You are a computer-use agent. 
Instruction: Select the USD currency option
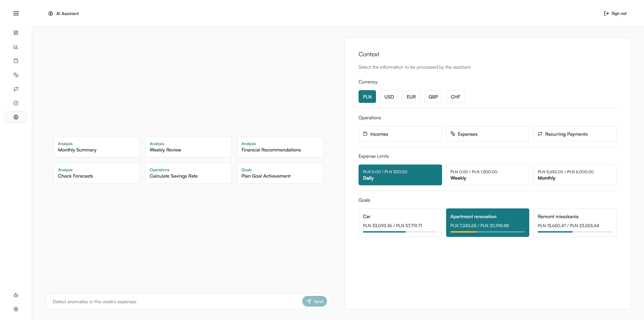click(389, 97)
